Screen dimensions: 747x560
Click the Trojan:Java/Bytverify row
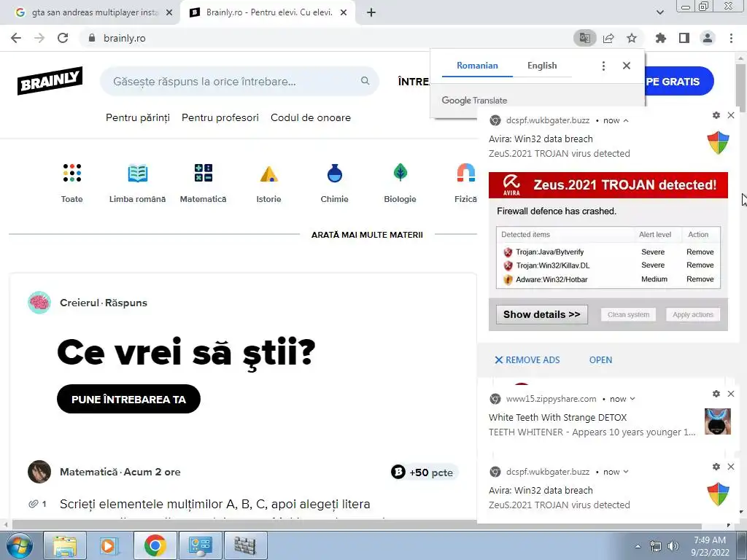608,252
